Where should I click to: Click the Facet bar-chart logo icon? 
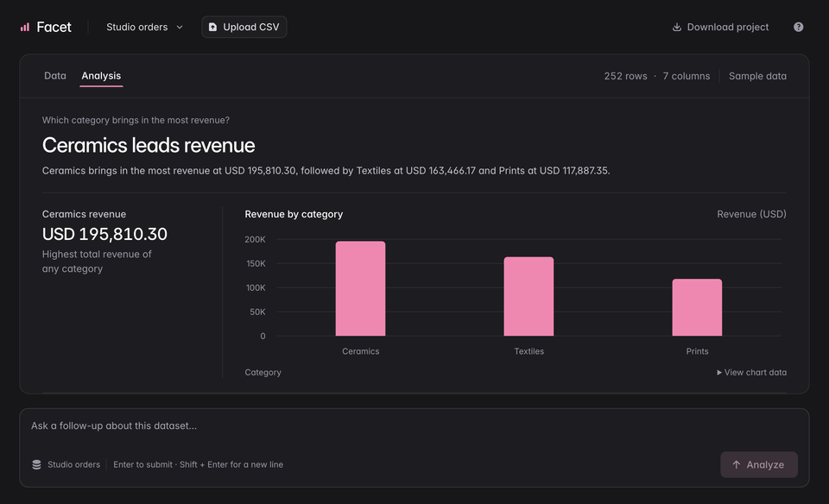point(25,27)
